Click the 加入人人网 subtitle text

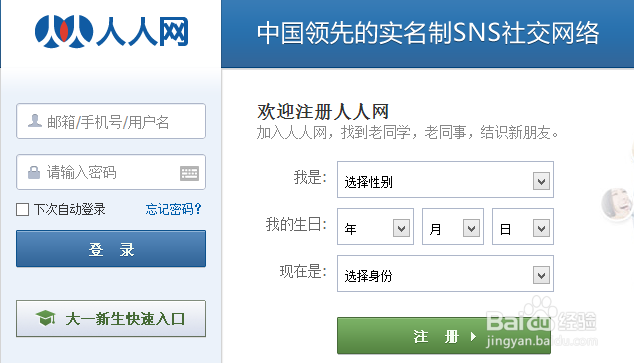[408, 132]
